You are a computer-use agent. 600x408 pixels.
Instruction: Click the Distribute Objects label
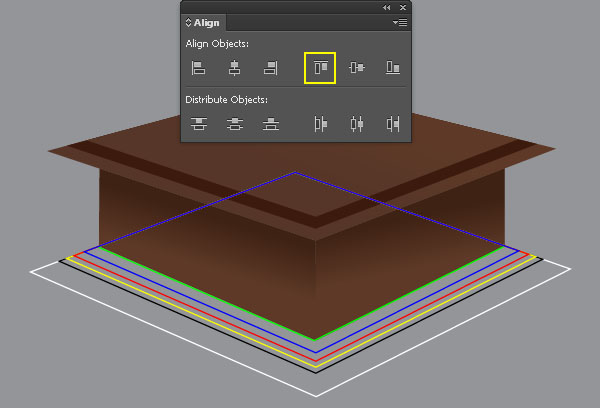click(227, 100)
